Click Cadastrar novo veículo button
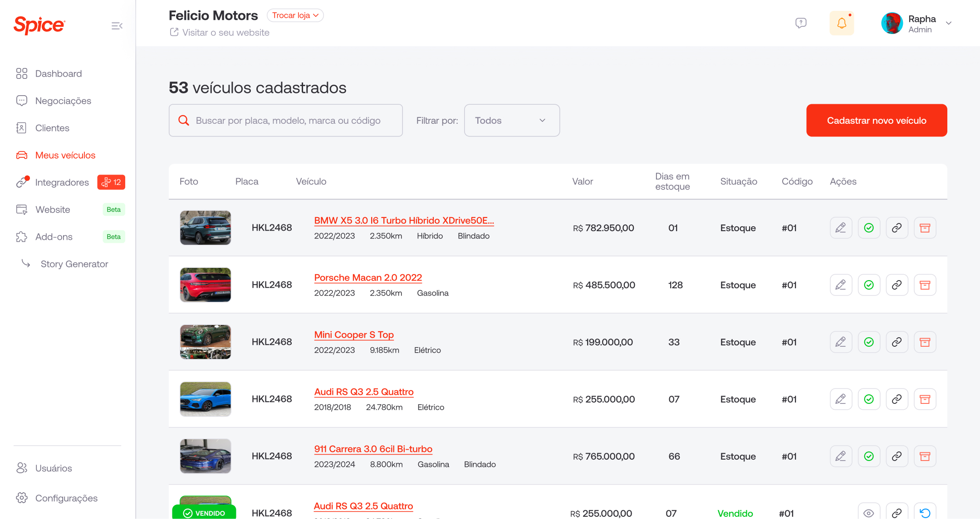This screenshot has width=980, height=519. click(x=877, y=121)
